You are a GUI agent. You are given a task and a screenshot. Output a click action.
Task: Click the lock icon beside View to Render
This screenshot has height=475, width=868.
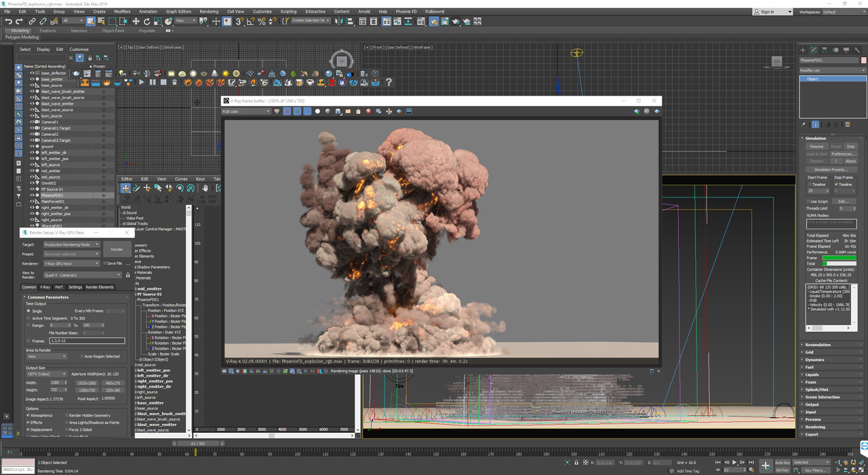point(127,275)
